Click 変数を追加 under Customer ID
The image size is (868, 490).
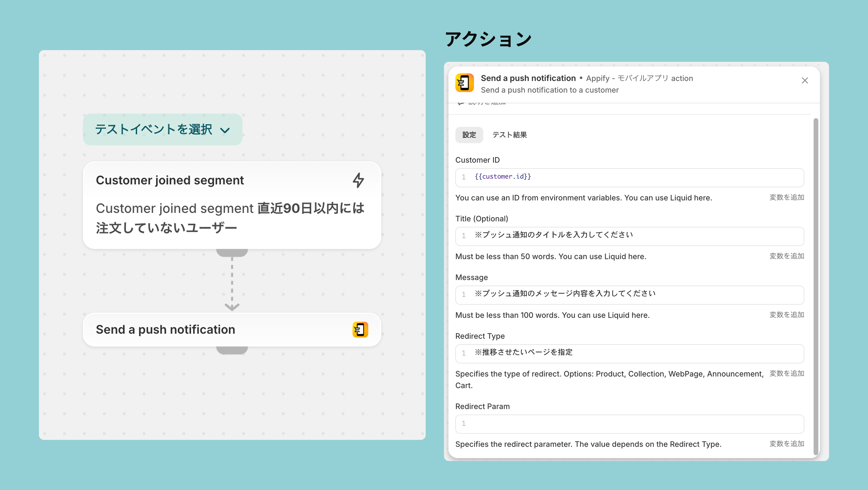tap(786, 197)
